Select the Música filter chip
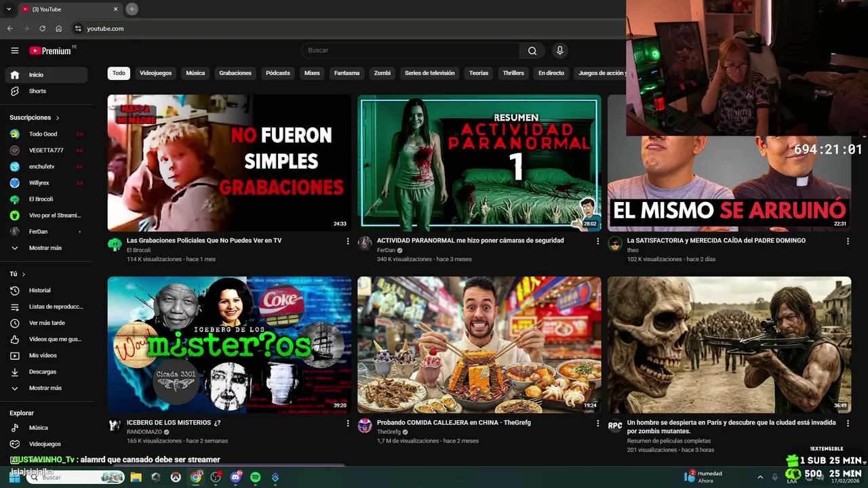 [195, 73]
